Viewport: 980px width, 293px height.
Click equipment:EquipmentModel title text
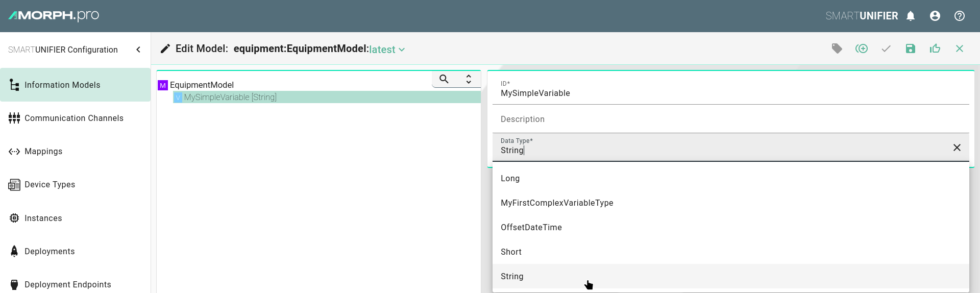click(x=301, y=48)
